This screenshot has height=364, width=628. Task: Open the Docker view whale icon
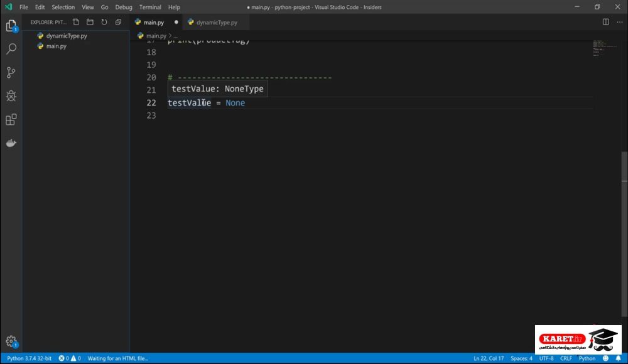pos(11,143)
